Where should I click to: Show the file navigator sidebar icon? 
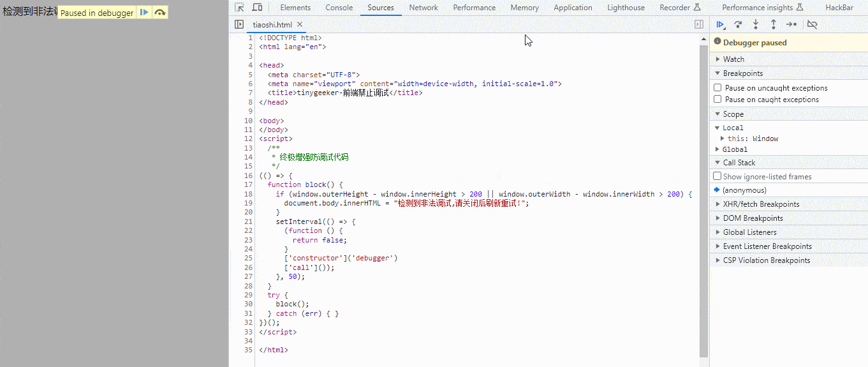coord(239,24)
